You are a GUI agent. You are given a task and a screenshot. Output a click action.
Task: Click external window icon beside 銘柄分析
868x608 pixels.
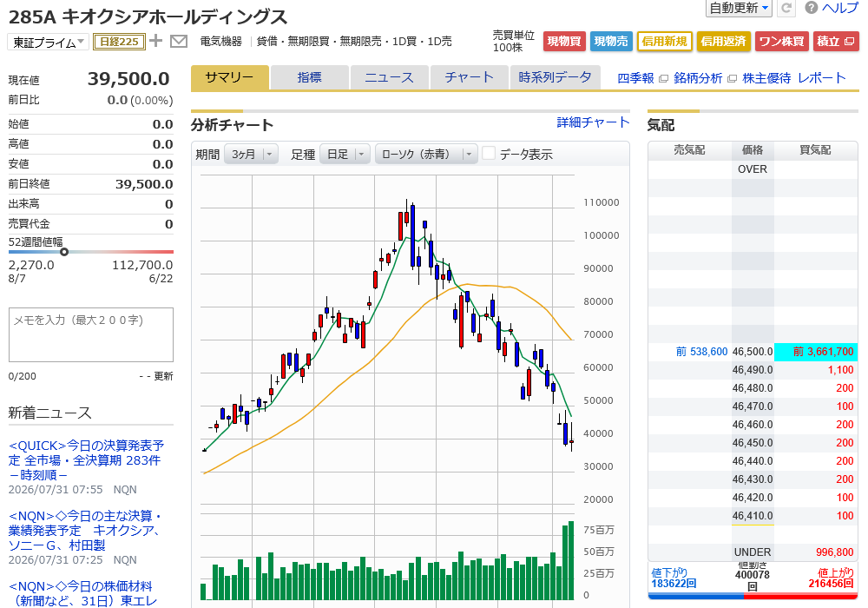pyautogui.click(x=732, y=79)
